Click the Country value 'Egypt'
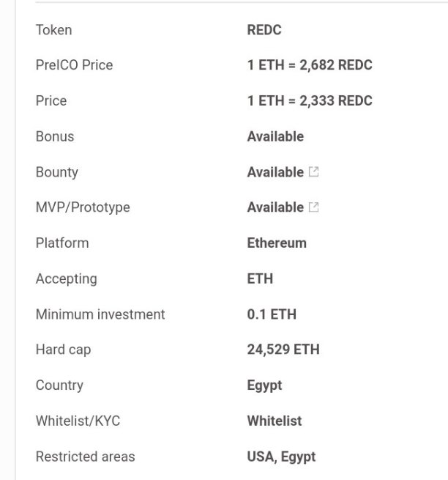Screen dimensions: 448x480 (264, 385)
